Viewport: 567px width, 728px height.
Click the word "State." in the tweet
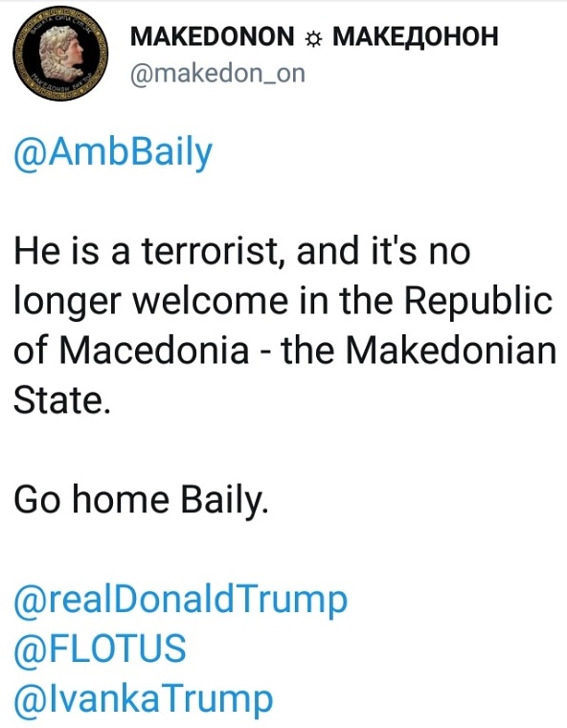[x=62, y=399]
